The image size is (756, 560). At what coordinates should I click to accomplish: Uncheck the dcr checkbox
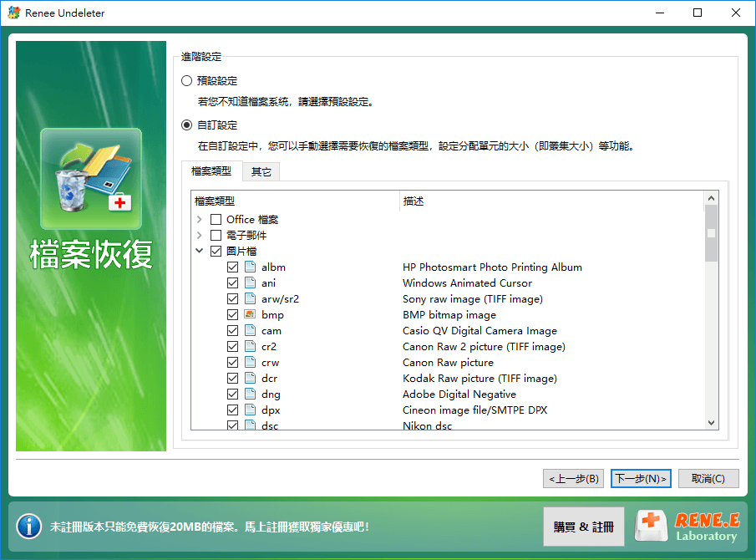232,378
